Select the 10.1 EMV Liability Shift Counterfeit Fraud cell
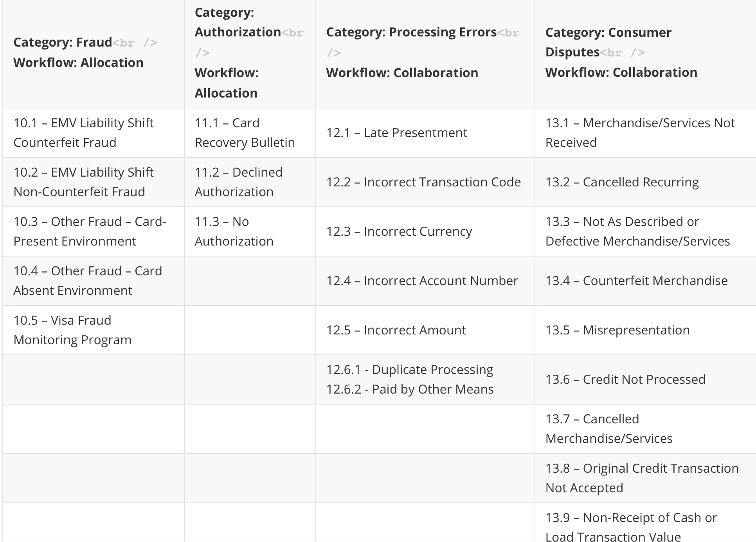The height and width of the screenshot is (542, 756). pos(84,133)
